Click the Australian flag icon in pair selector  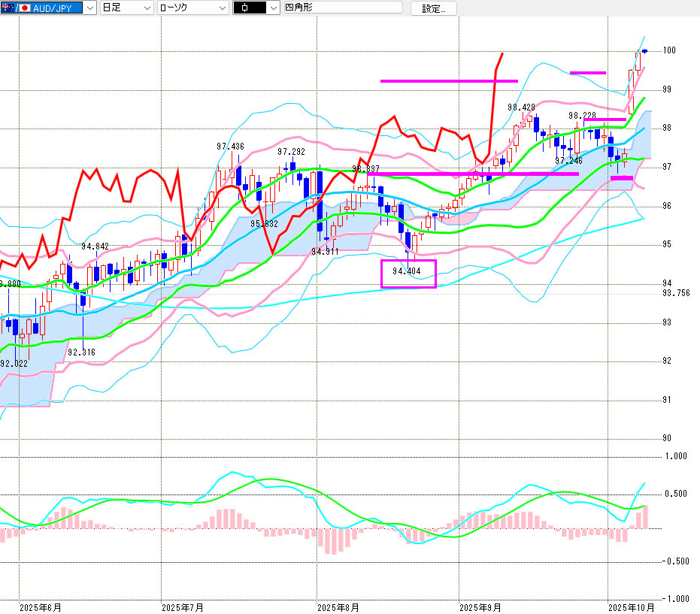tap(7, 8)
